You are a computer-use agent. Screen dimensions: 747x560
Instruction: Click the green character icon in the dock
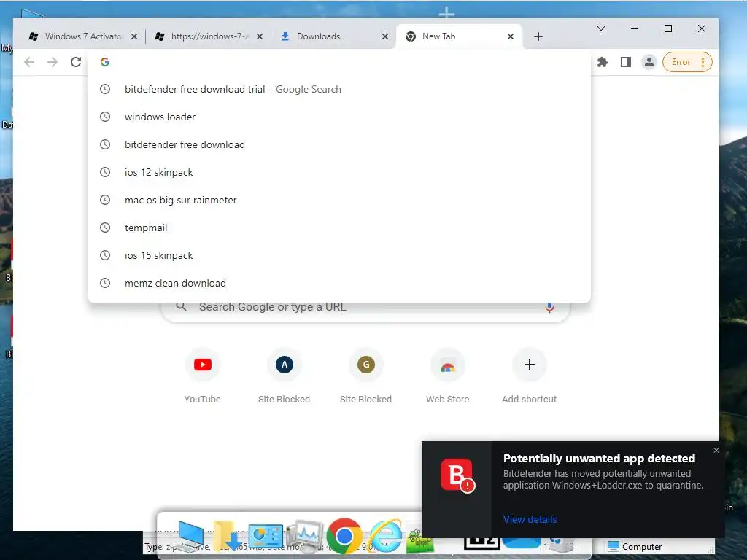[x=419, y=540]
